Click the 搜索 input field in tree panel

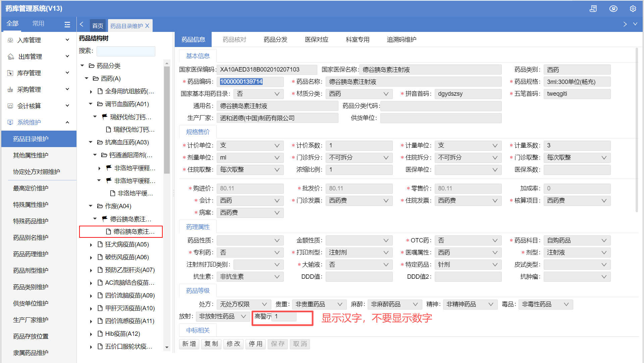(x=126, y=51)
